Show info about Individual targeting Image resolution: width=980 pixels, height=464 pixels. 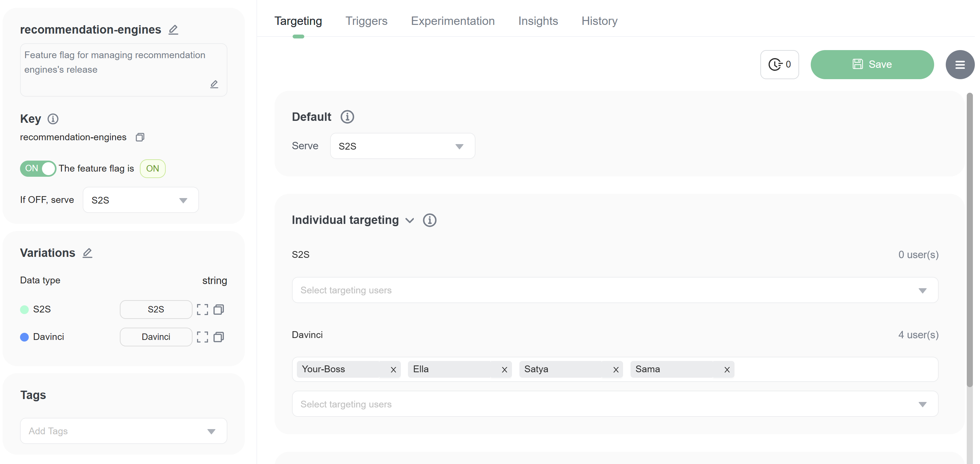[x=430, y=220]
